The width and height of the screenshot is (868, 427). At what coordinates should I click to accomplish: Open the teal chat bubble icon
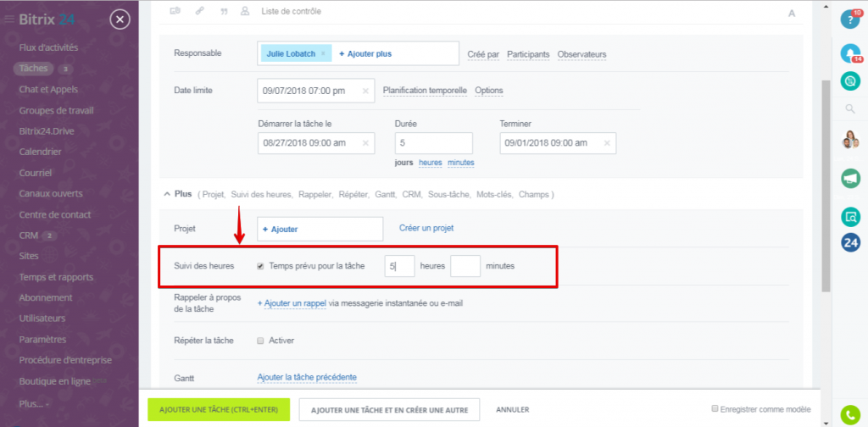tap(849, 81)
